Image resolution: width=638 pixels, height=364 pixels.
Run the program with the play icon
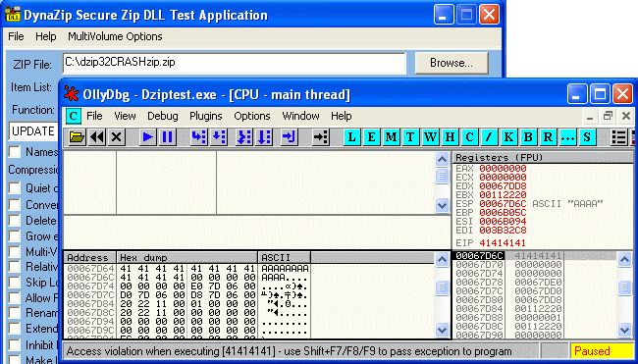(148, 137)
